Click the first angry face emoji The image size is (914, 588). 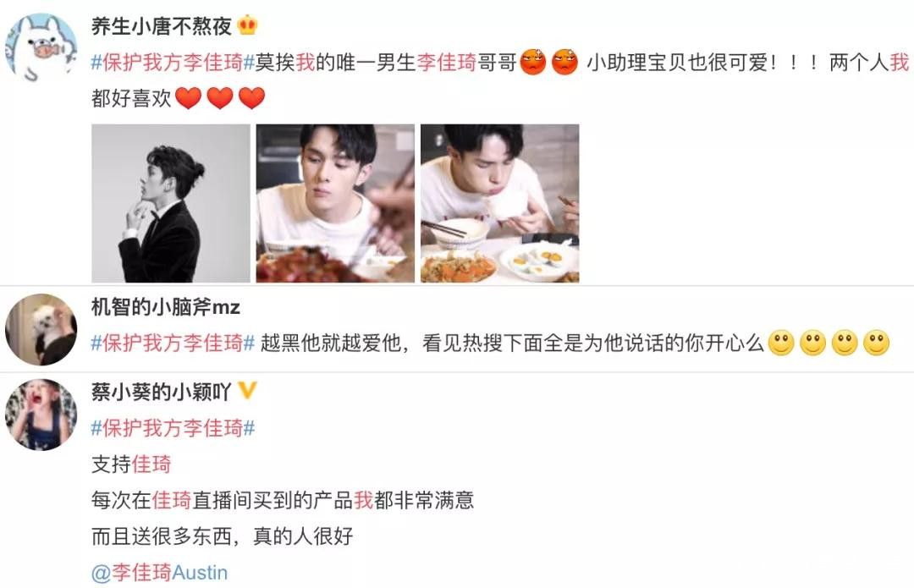point(533,63)
